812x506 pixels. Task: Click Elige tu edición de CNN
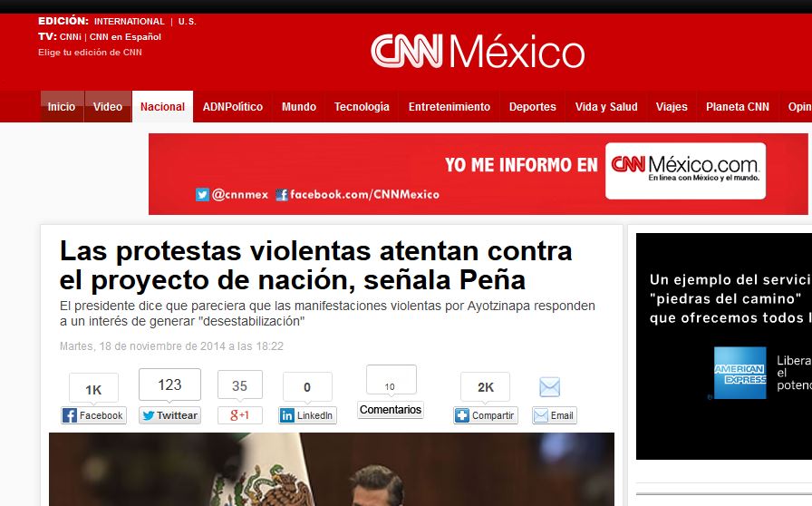tap(90, 53)
